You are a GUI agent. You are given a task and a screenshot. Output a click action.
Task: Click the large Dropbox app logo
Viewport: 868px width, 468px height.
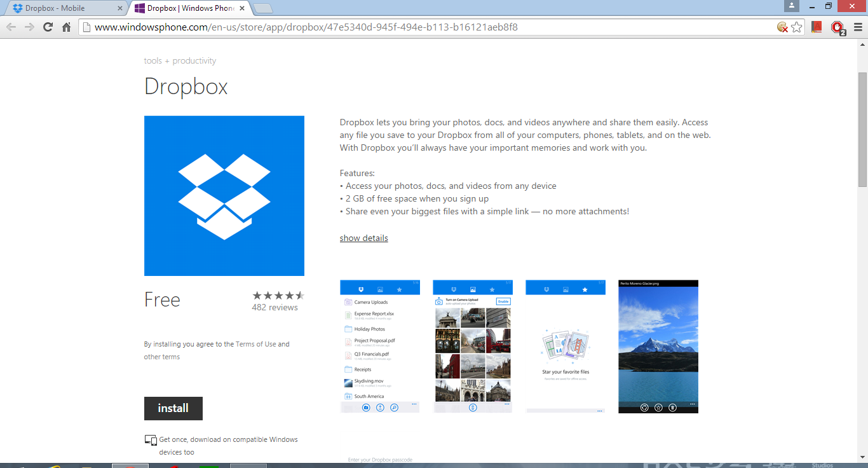coord(224,196)
